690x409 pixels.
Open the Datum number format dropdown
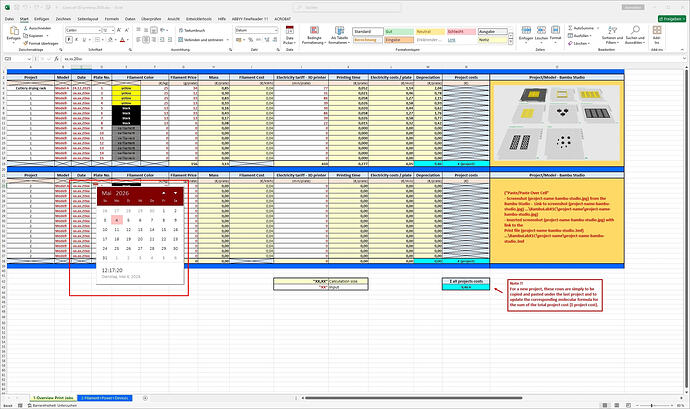click(276, 30)
